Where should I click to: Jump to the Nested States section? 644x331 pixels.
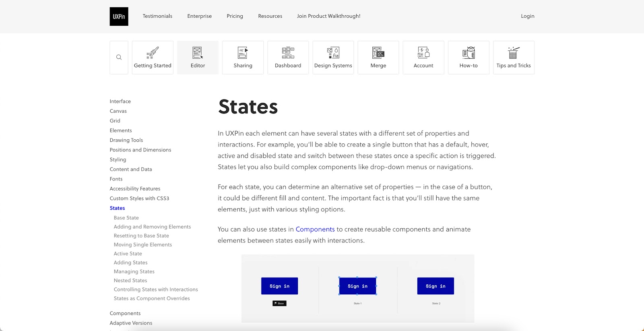pos(130,280)
